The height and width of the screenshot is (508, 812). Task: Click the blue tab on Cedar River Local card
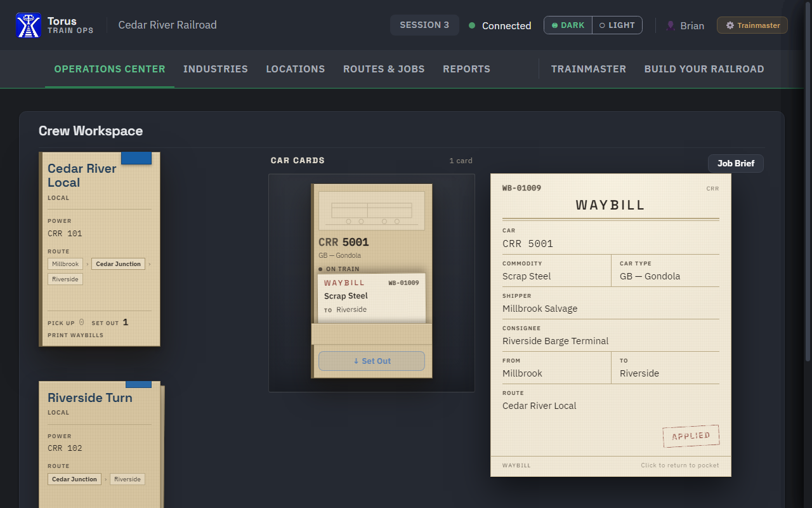[x=136, y=158]
